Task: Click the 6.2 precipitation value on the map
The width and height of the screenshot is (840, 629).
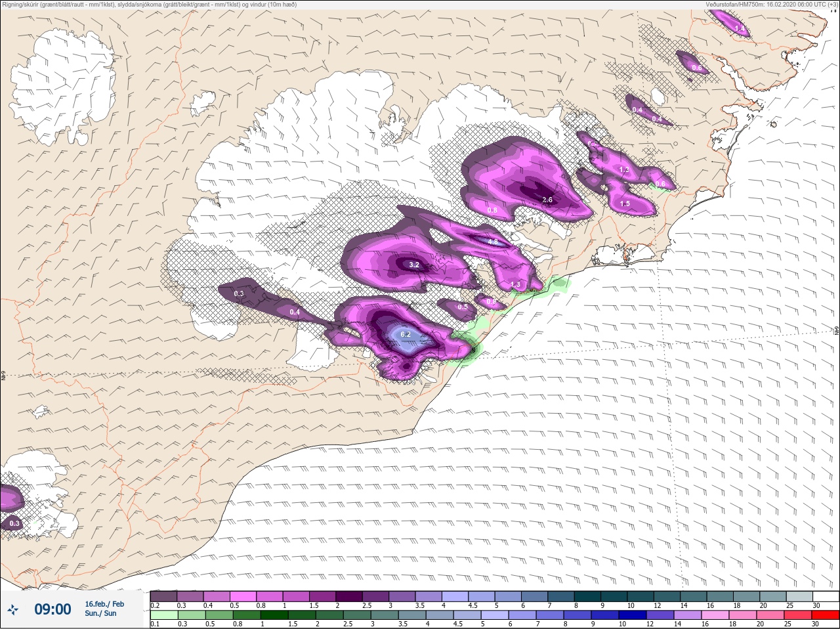Action: pos(406,334)
